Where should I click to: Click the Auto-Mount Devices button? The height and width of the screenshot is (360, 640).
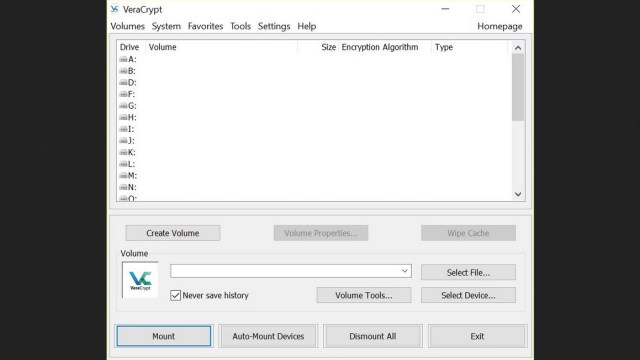(268, 336)
